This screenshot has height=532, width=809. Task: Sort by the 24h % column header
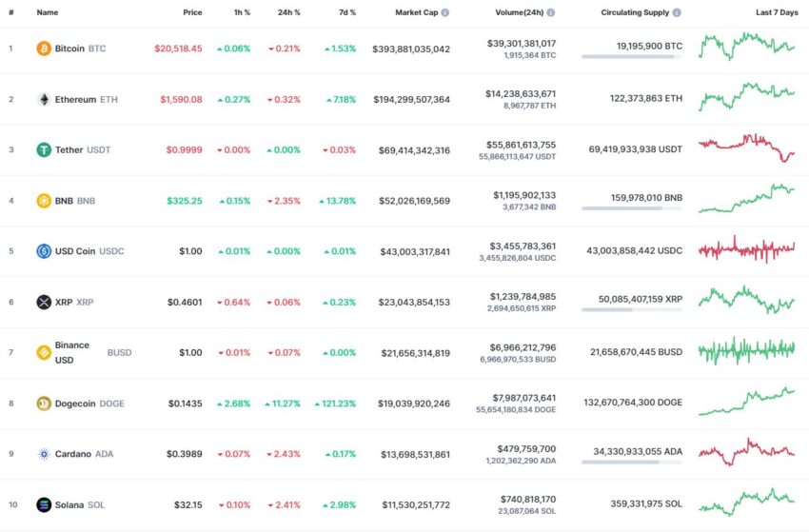[289, 12]
